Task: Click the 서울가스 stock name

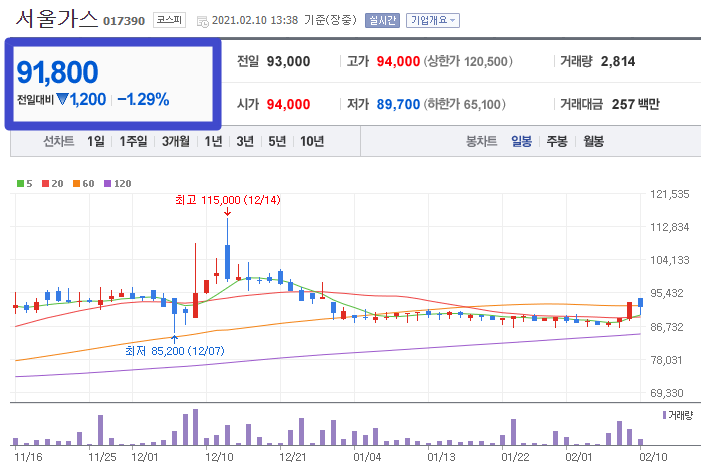Action: [56, 19]
